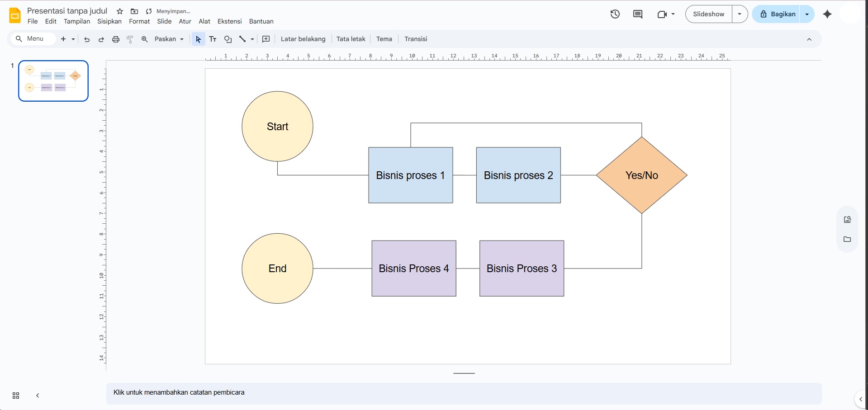This screenshot has width=868, height=410.
Task: Select the Bisnis Proses 4 box
Action: click(x=414, y=269)
